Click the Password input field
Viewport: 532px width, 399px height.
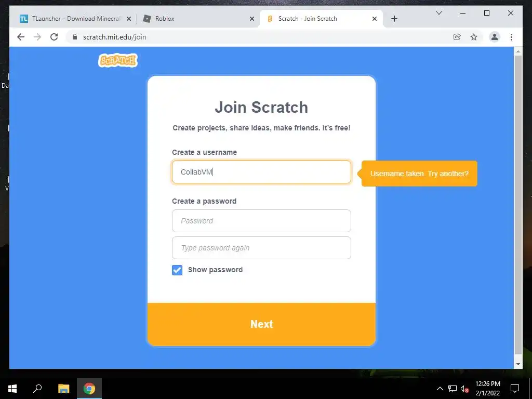[x=261, y=221]
